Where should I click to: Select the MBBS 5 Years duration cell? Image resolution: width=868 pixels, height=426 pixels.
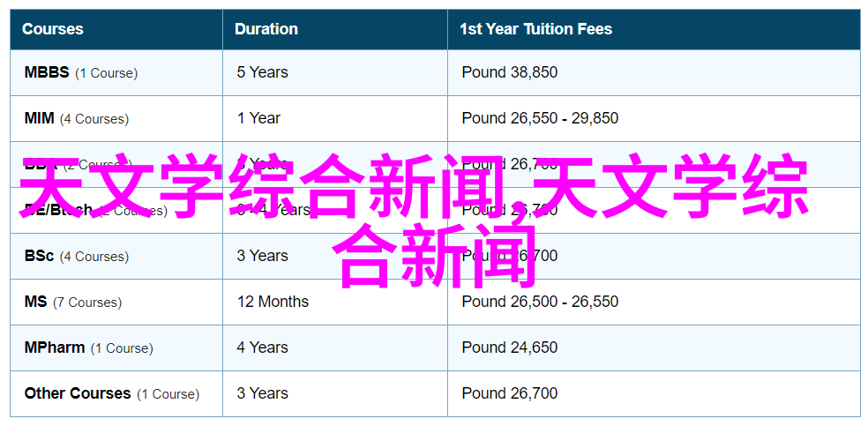click(x=335, y=72)
